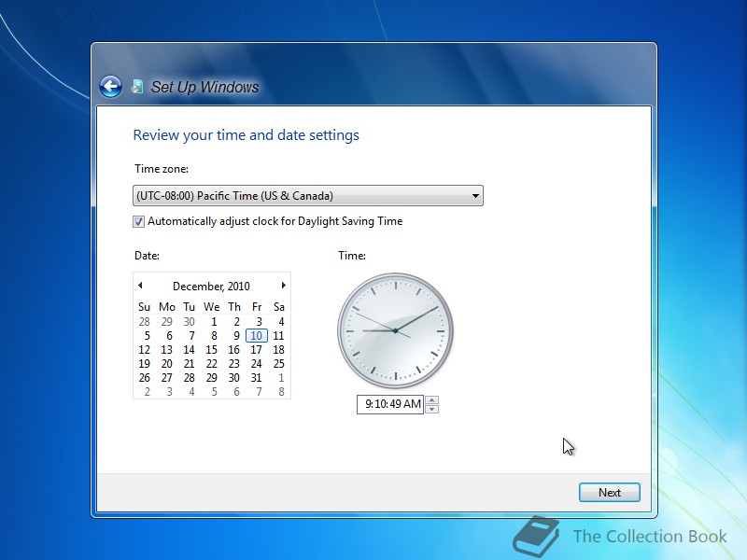This screenshot has height=560, width=747.
Task: Select December 1 in the calendar
Action: (x=214, y=322)
